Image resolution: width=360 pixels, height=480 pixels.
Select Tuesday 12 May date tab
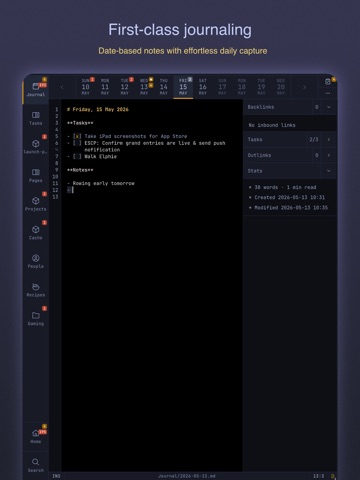coord(125,87)
